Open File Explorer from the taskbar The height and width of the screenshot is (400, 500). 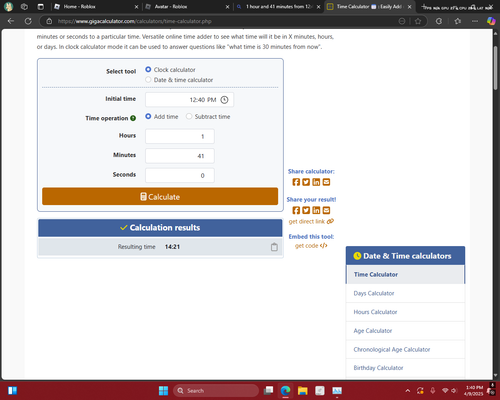click(x=303, y=390)
